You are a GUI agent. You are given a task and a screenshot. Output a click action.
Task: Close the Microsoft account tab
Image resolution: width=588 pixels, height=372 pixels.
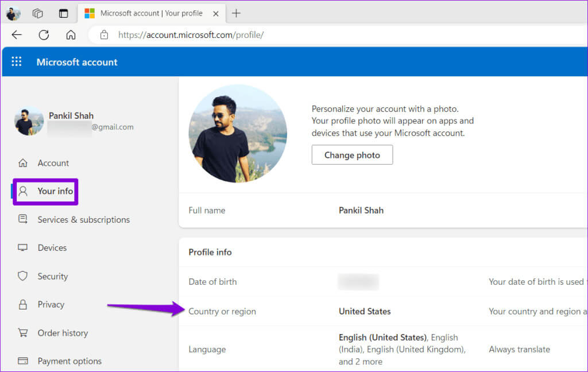coord(216,14)
